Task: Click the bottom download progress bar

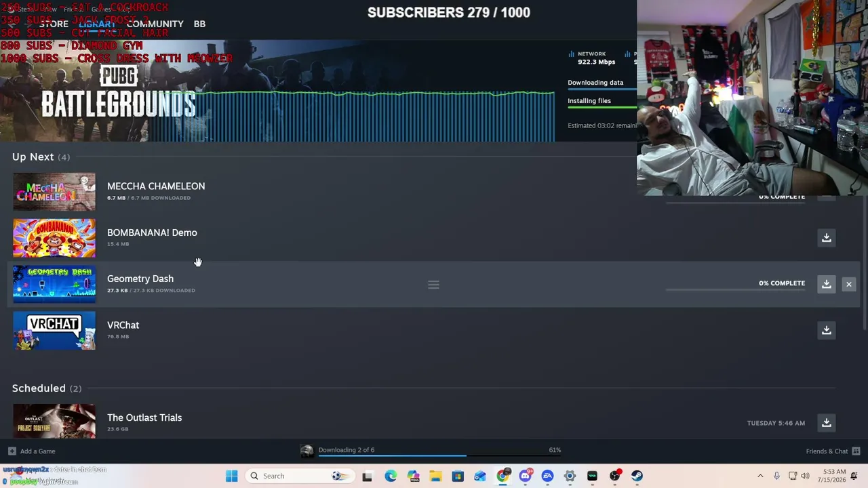Action: (440, 456)
